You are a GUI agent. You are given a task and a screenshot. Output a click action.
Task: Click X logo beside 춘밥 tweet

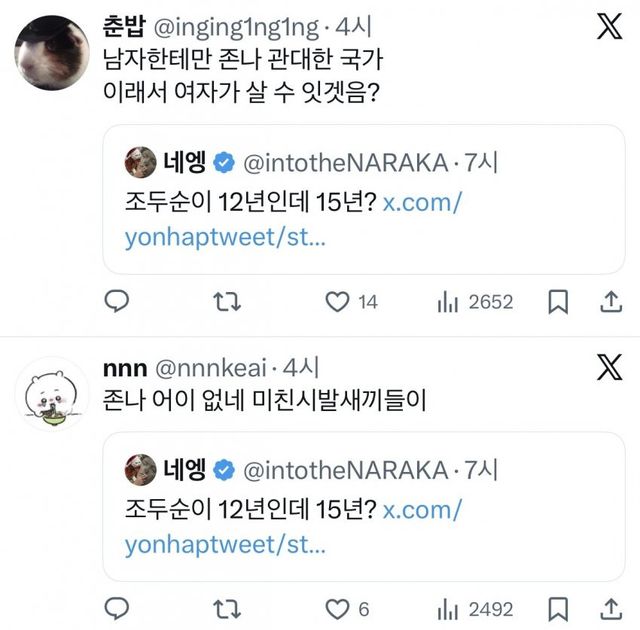pyautogui.click(x=608, y=27)
